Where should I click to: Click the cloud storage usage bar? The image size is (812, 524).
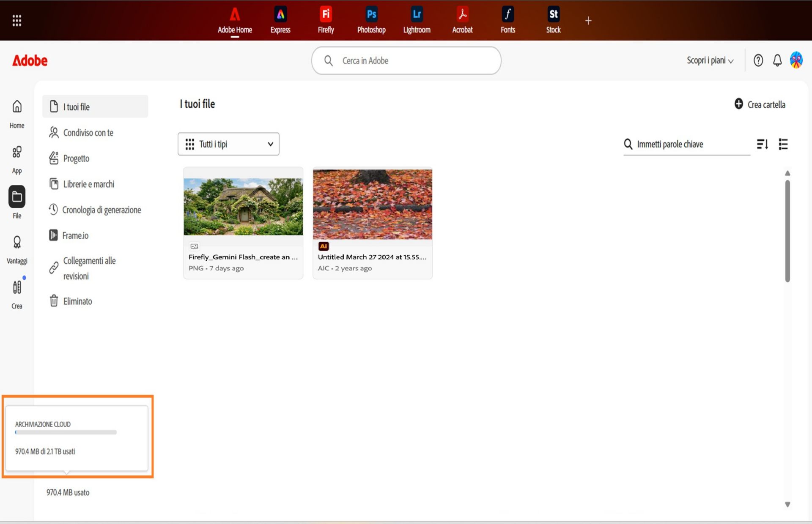click(x=66, y=432)
